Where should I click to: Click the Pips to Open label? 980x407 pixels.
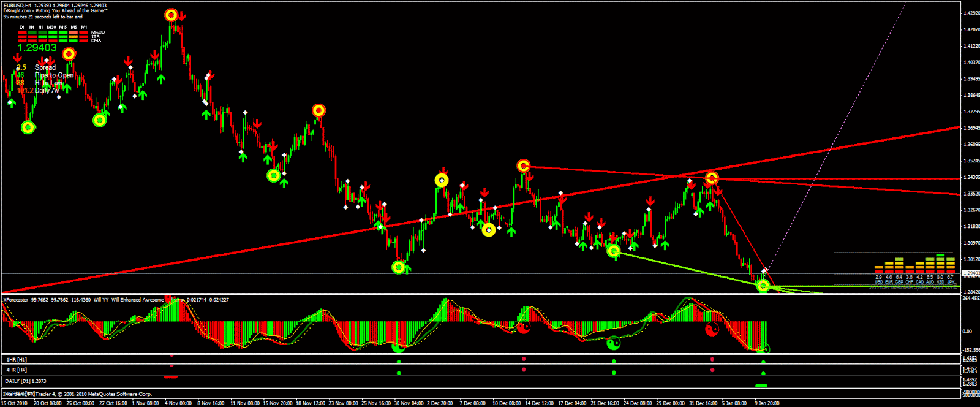[55, 75]
